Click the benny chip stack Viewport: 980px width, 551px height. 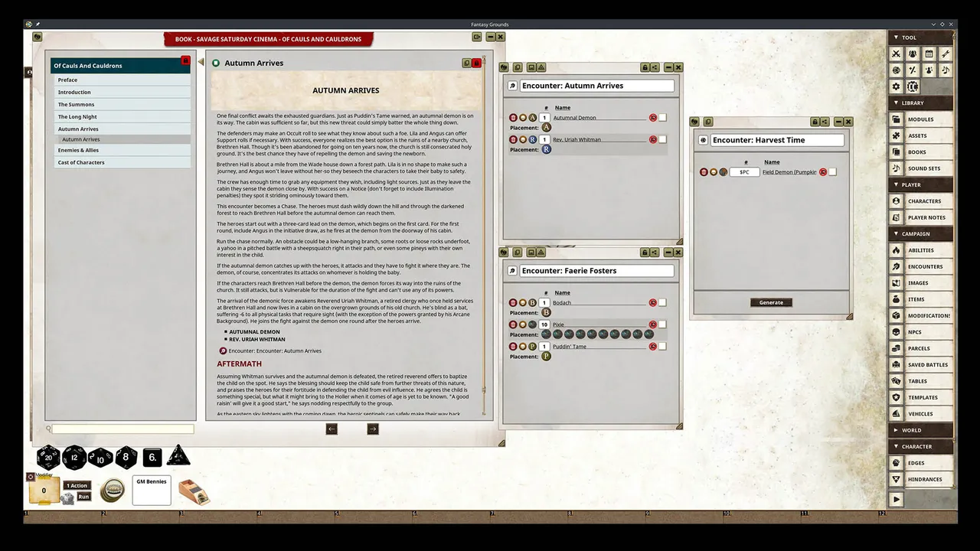point(113,491)
